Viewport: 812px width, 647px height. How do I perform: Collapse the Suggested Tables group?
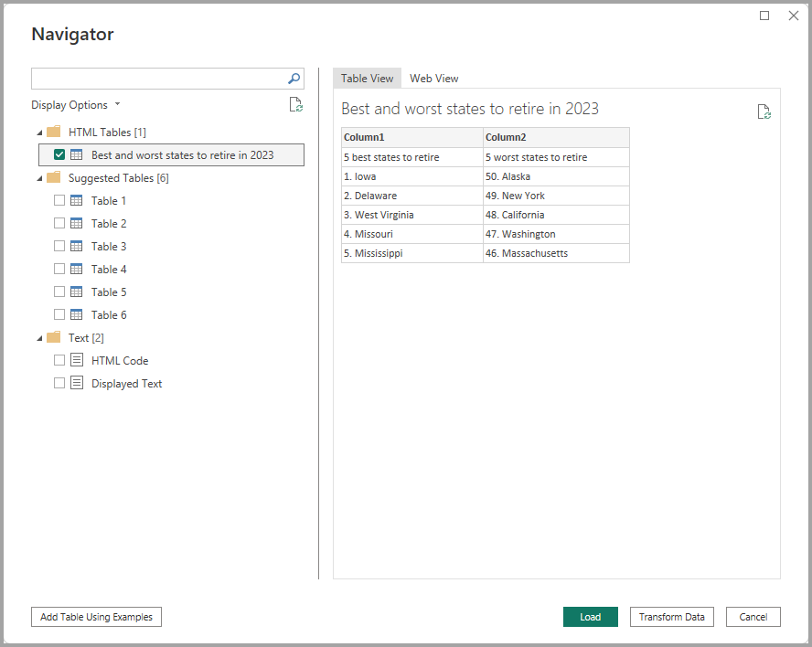pyautogui.click(x=38, y=177)
